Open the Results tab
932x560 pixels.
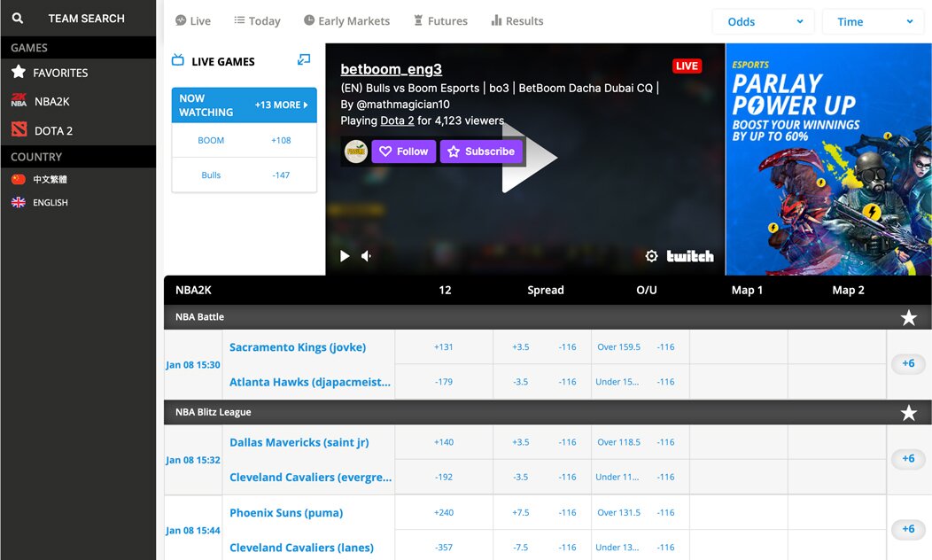(517, 20)
